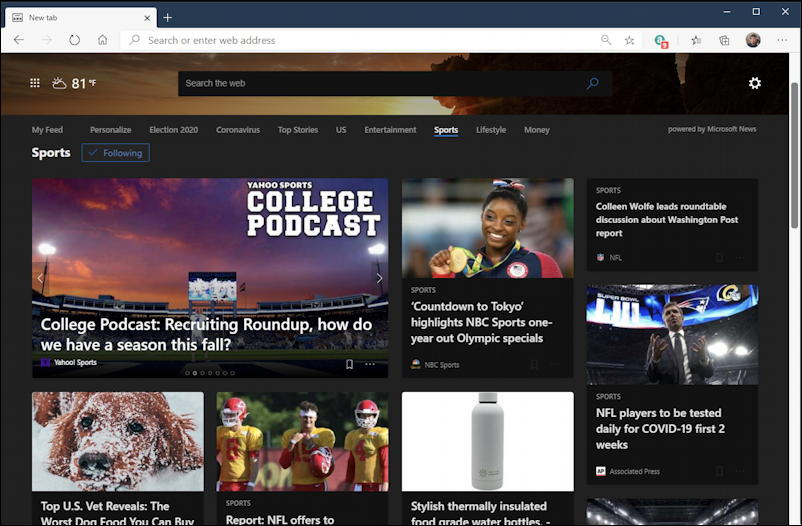
Task: Click the Super Bowl LIII photo thumbnail
Action: pos(672,335)
